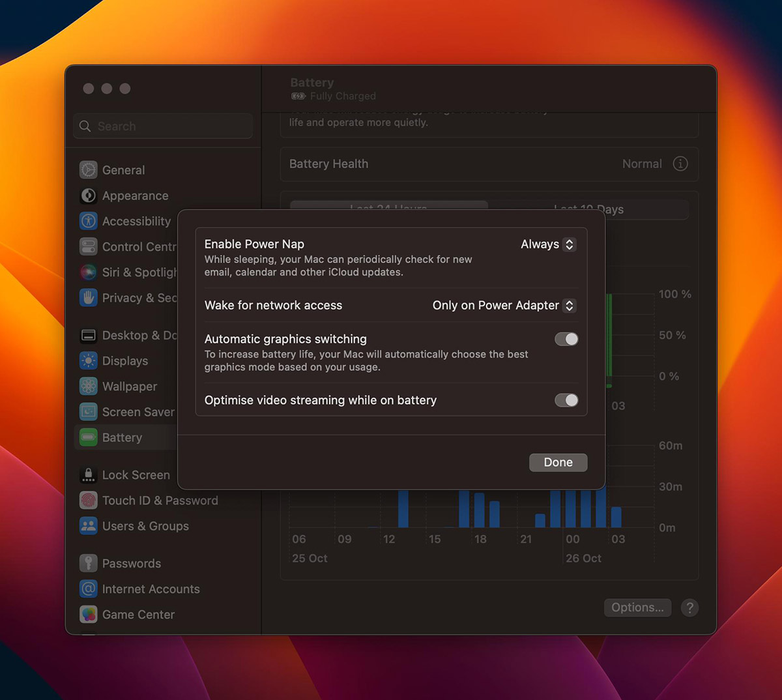Viewport: 782px width, 700px height.
Task: Select the Appearance icon in sidebar
Action: click(89, 196)
